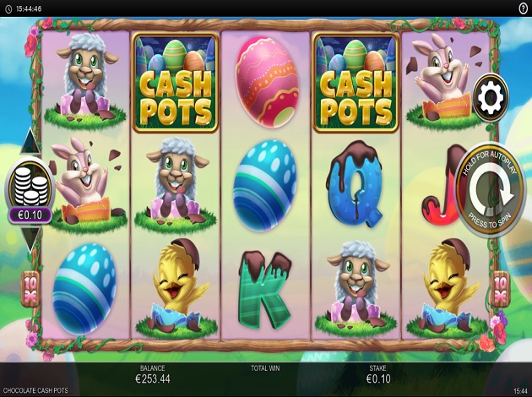The height and width of the screenshot is (397, 532).
Task: Click the balance amount €253.44
Action: tap(153, 378)
